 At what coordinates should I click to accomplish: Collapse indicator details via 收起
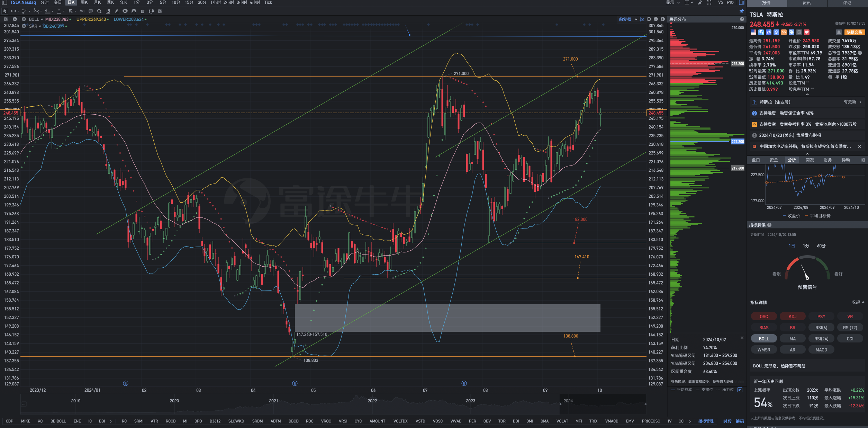[858, 302]
